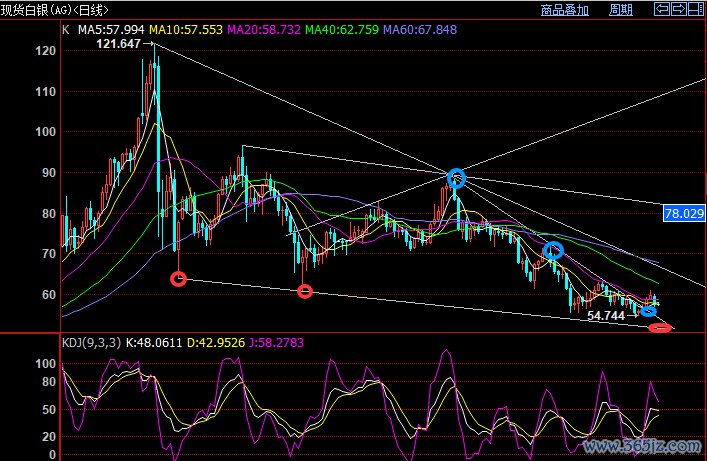Click the 78.029 price tag
This screenshot has width=707, height=461.
point(684,213)
